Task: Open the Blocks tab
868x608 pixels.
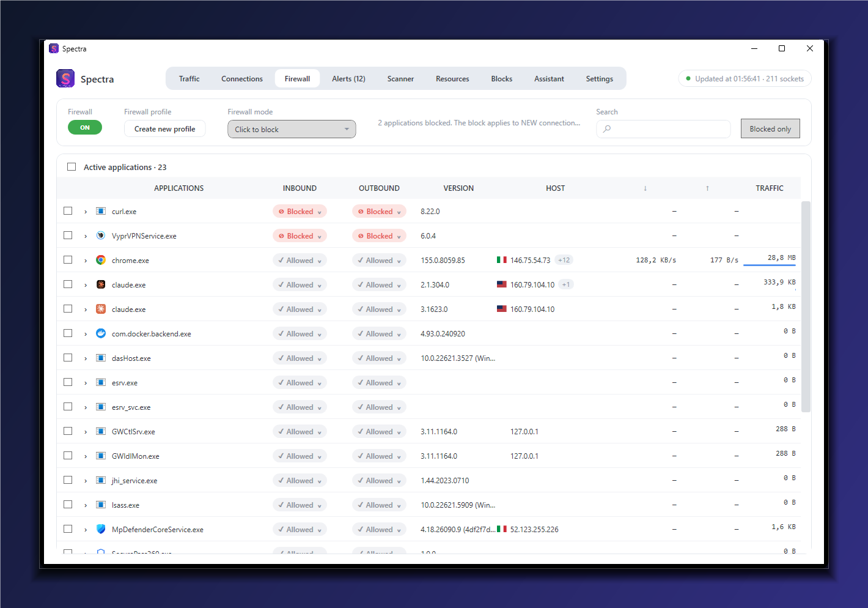Action: pyautogui.click(x=501, y=79)
